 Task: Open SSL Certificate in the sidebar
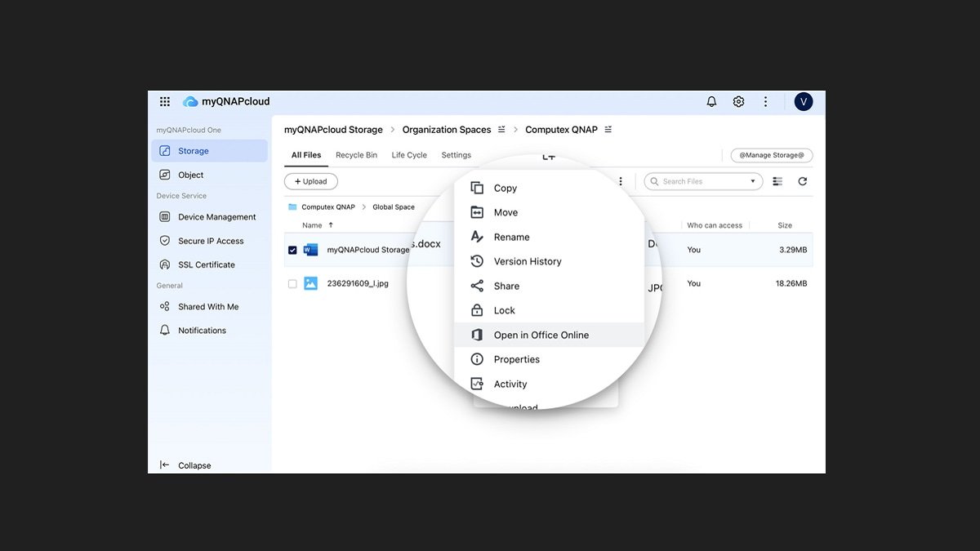point(209,264)
